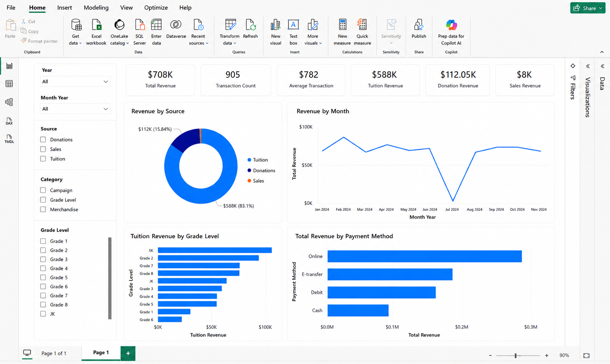
Task: Click Prep data for Copilot AI
Action: point(451,32)
